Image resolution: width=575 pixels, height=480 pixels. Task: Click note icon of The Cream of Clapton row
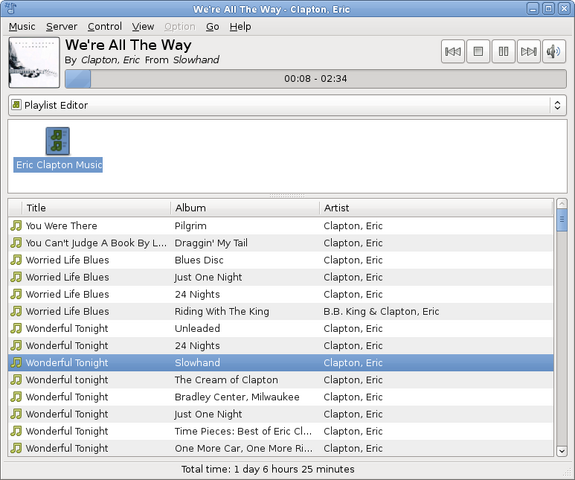pos(16,380)
